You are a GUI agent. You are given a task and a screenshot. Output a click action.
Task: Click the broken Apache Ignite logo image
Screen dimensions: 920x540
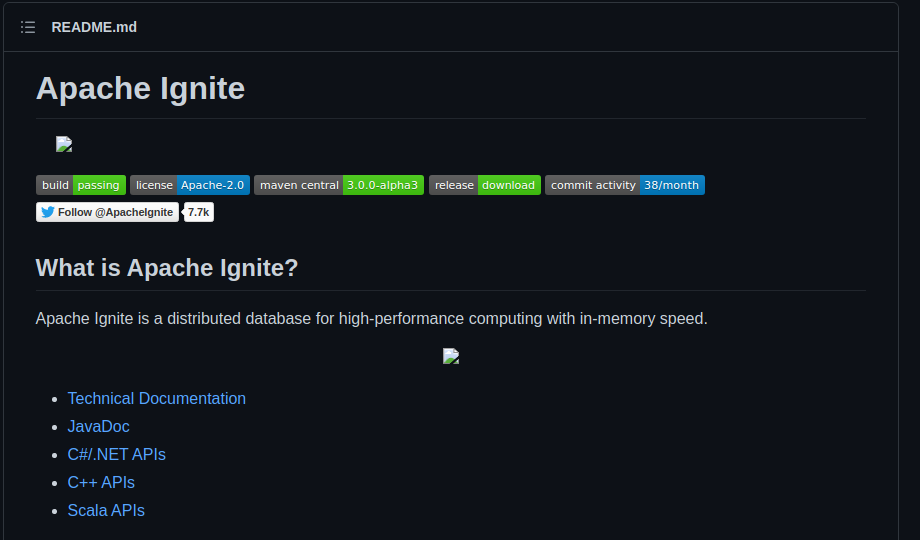point(64,144)
